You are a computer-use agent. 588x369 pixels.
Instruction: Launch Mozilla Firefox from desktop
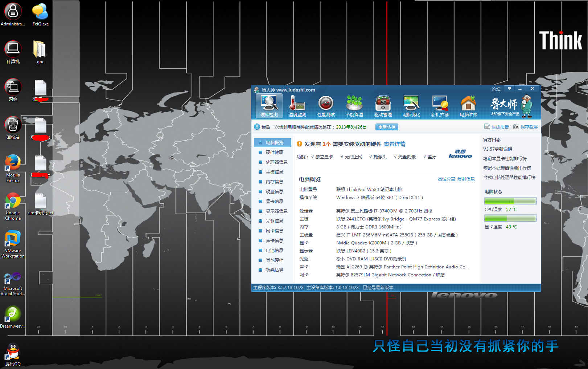13,169
